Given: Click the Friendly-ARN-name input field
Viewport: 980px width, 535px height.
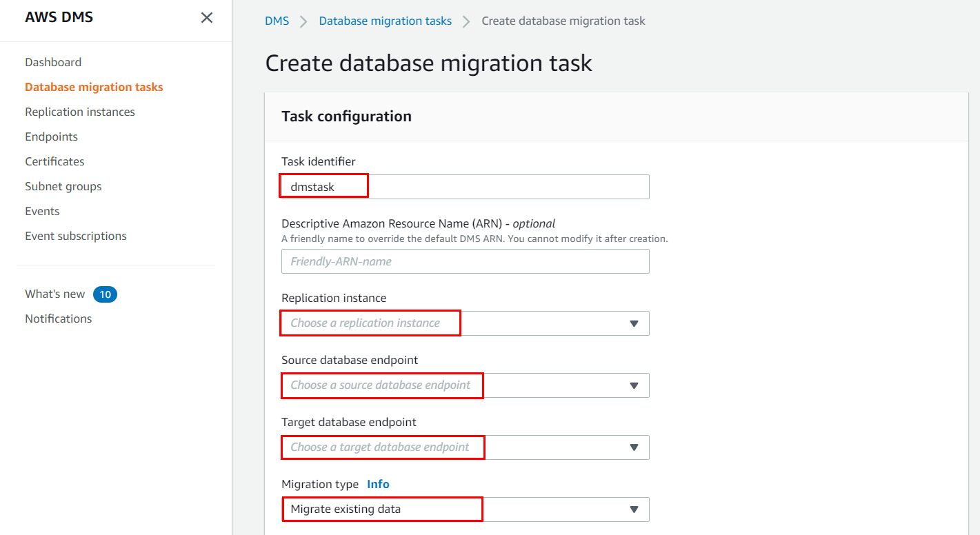Looking at the screenshot, I should coord(465,261).
